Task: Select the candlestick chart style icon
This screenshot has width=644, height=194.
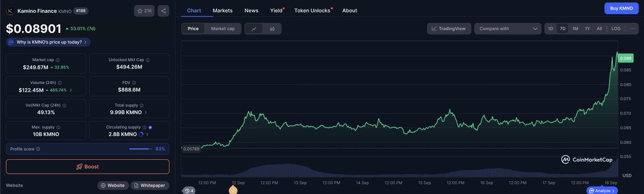Action: point(272,28)
